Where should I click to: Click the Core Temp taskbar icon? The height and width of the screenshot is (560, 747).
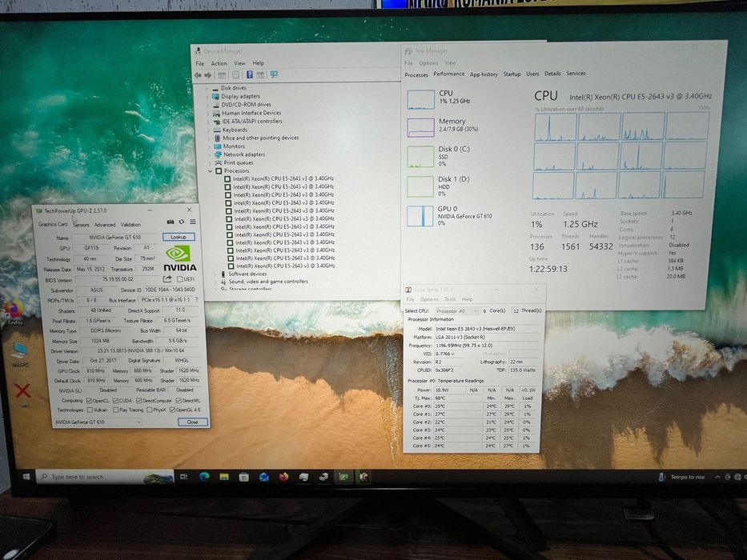(x=363, y=477)
